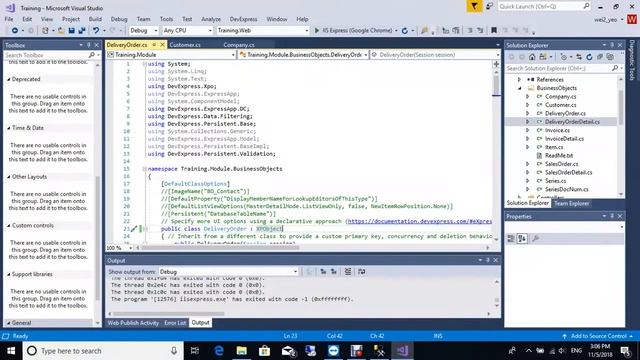Screen dimensions: 640x360
Task: Click the browser Refresh toolbar icon
Action: [404, 31]
